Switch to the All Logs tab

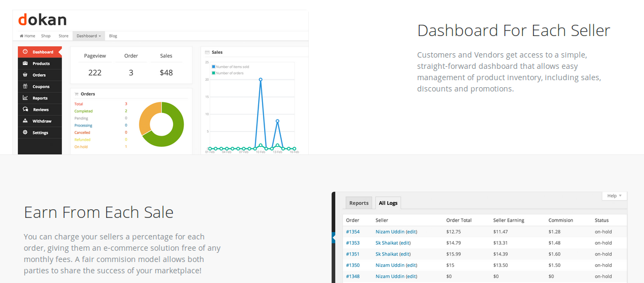pyautogui.click(x=387, y=203)
